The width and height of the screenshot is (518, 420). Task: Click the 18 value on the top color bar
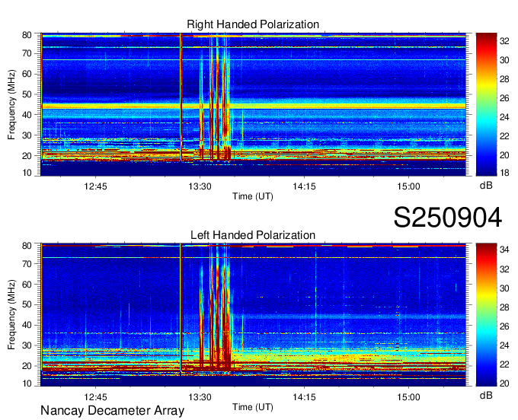click(504, 173)
